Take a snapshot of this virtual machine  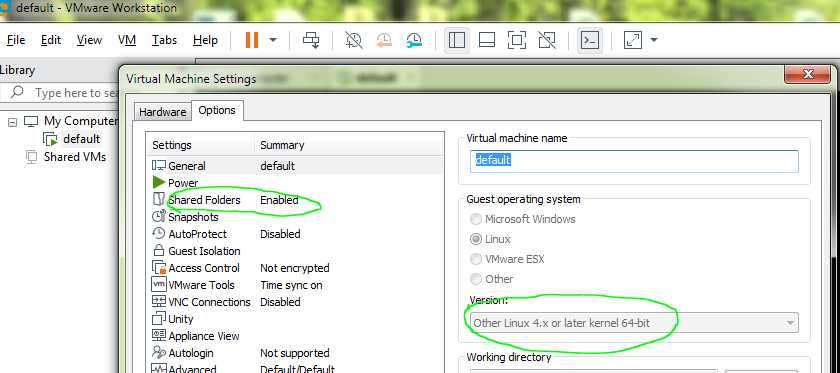(x=354, y=40)
